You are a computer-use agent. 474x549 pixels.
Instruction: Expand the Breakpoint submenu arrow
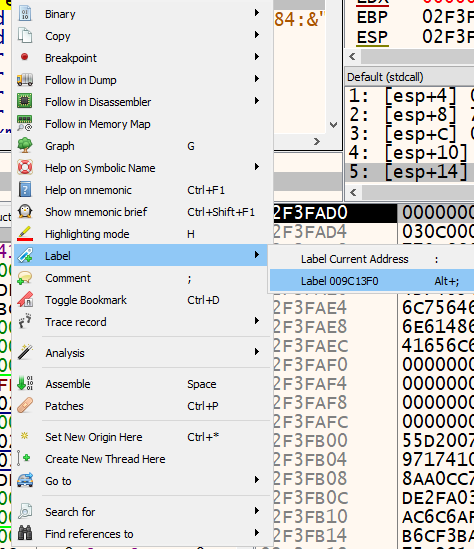click(x=257, y=57)
